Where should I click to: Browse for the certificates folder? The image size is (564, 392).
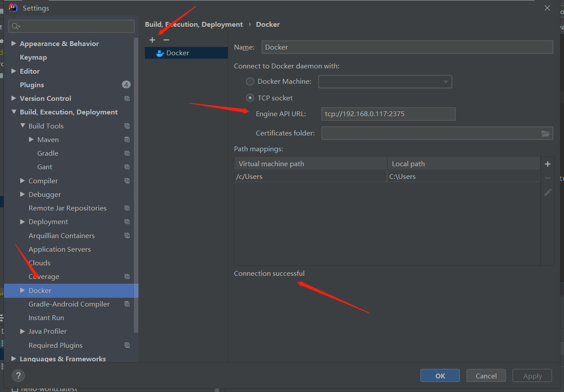click(x=546, y=133)
